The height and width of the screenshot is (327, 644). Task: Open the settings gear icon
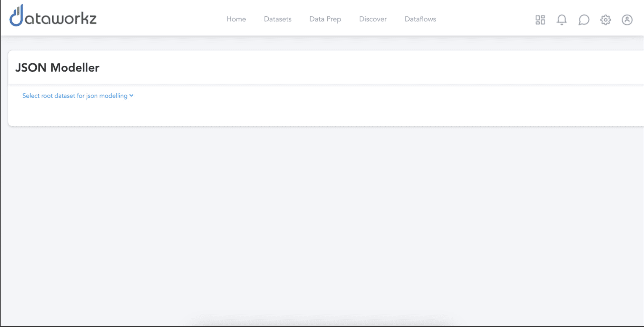(605, 20)
